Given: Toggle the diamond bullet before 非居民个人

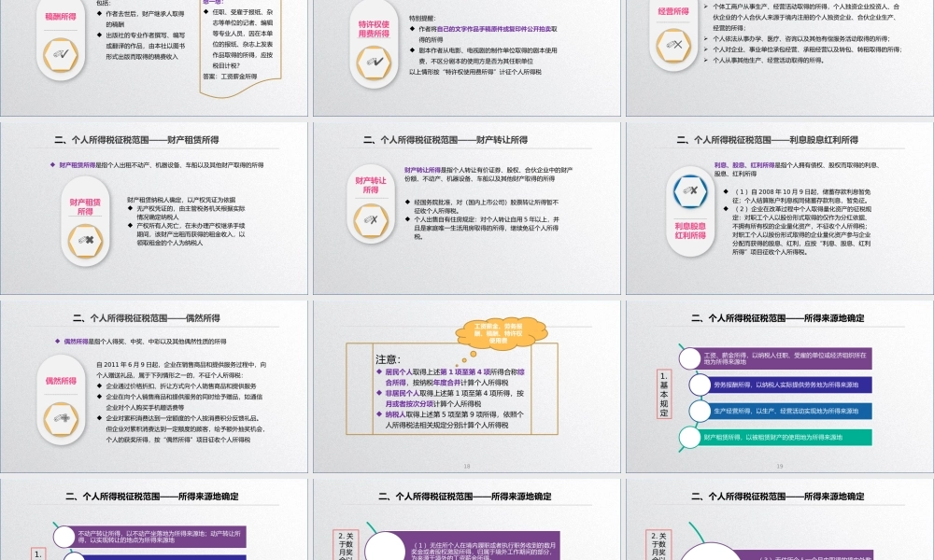Looking at the screenshot, I should 378,393.
